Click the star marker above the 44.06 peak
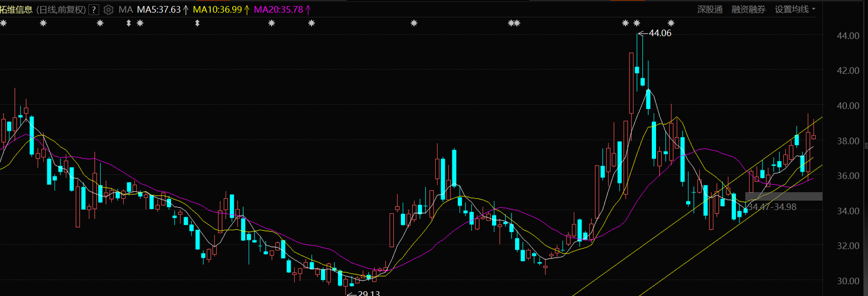This screenshot has height=296, width=868. pyautogui.click(x=636, y=23)
